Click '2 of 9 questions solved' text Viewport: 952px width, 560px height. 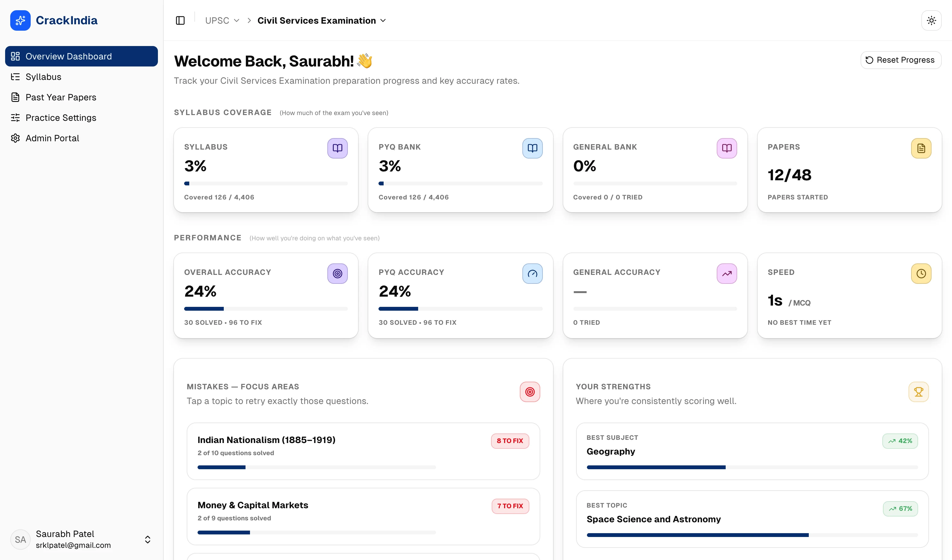234,518
